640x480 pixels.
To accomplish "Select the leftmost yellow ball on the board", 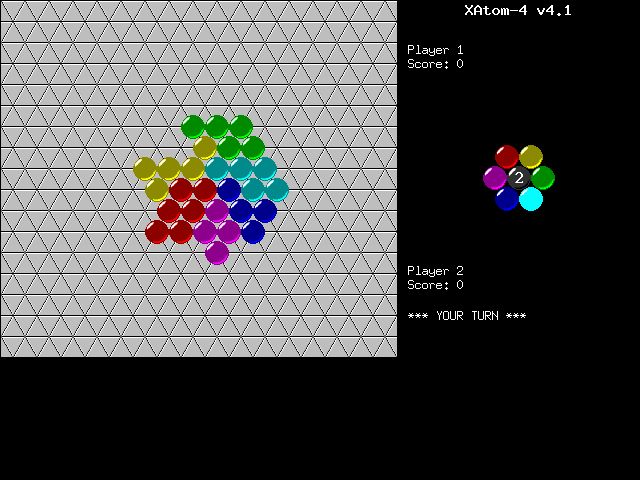I will tap(145, 169).
